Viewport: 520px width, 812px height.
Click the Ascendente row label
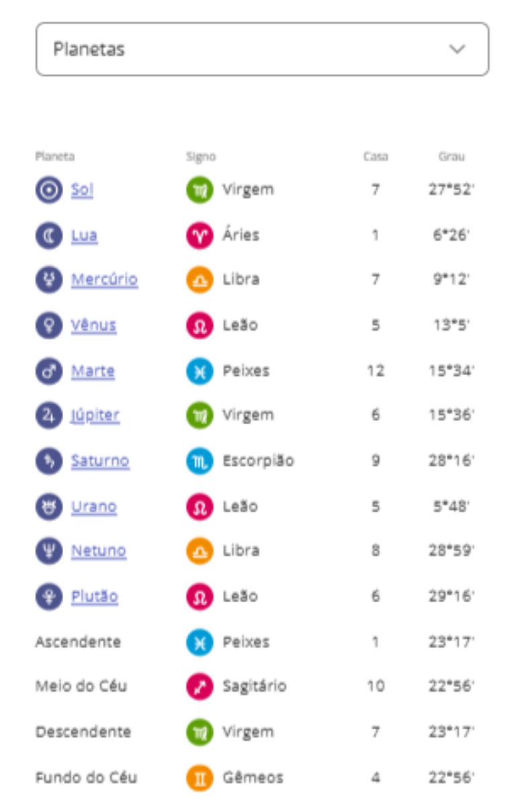78,642
